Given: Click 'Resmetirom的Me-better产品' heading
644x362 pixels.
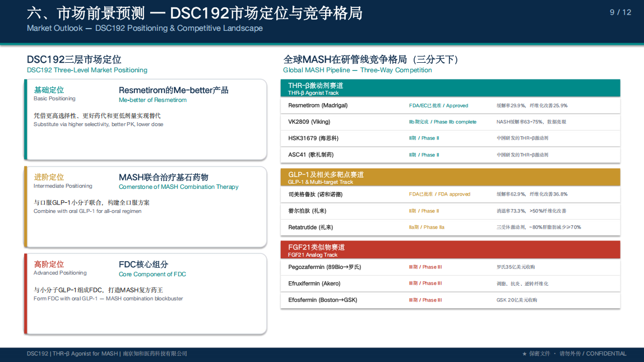Looking at the screenshot, I should pos(173,90).
